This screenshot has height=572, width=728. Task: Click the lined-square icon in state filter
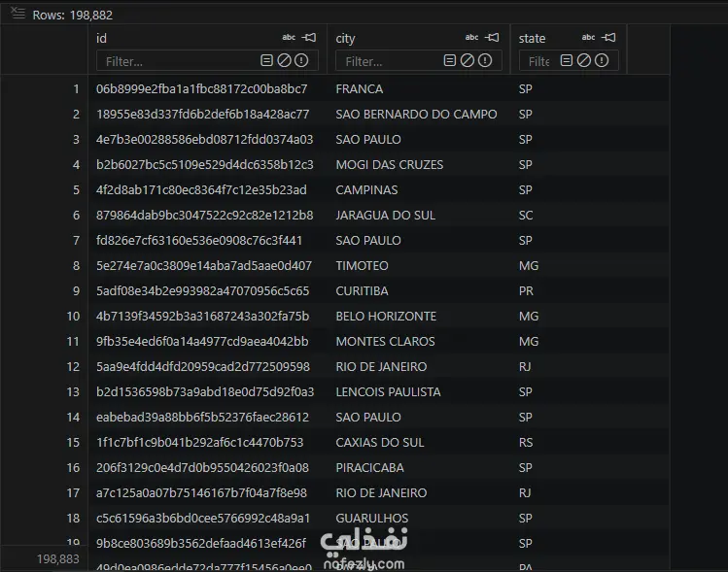coord(566,60)
